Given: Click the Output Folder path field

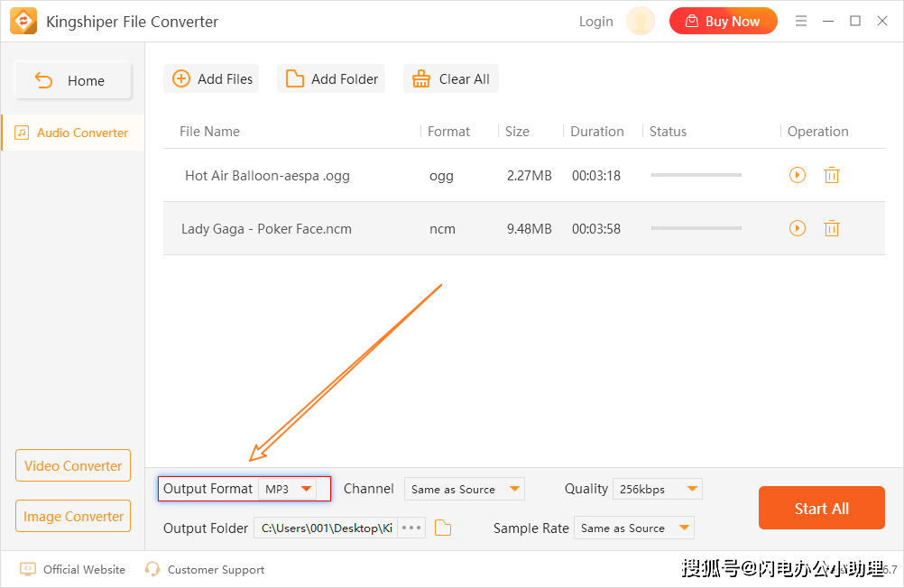Looking at the screenshot, I should 326,528.
